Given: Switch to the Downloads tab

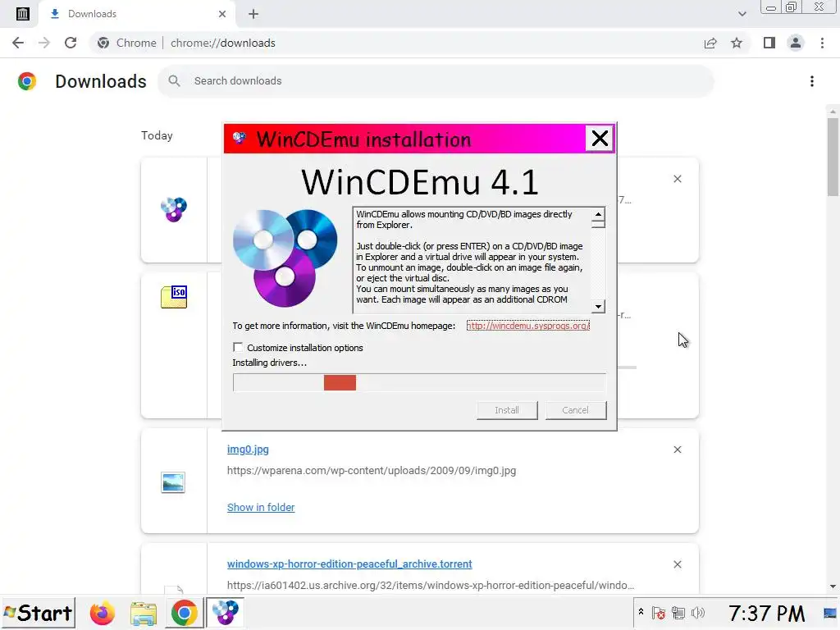Looking at the screenshot, I should point(138,14).
